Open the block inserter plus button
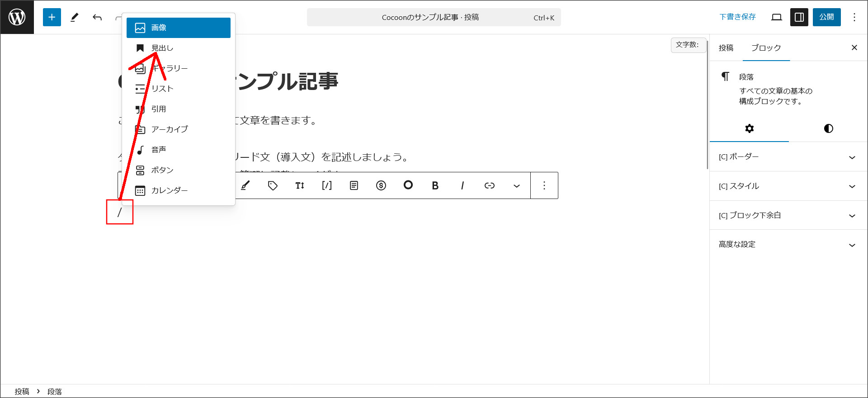 (x=52, y=17)
